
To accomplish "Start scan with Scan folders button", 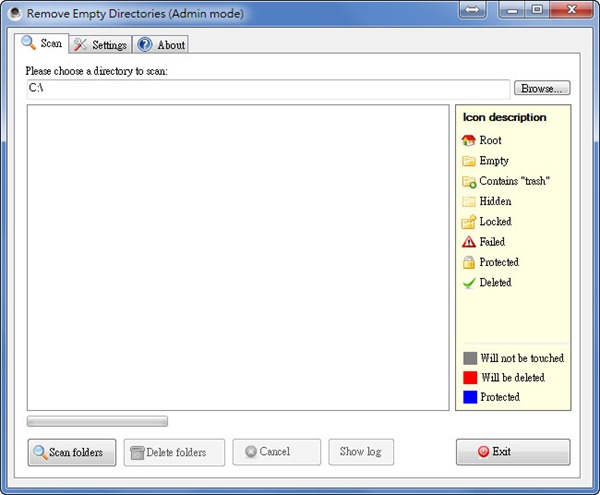I will (x=72, y=452).
